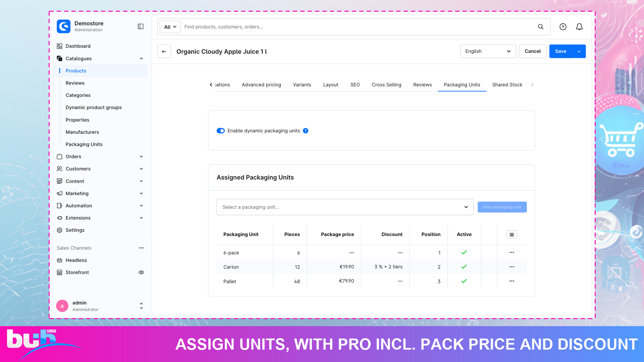Open the Select a packaging unit dropdown

[x=345, y=207]
